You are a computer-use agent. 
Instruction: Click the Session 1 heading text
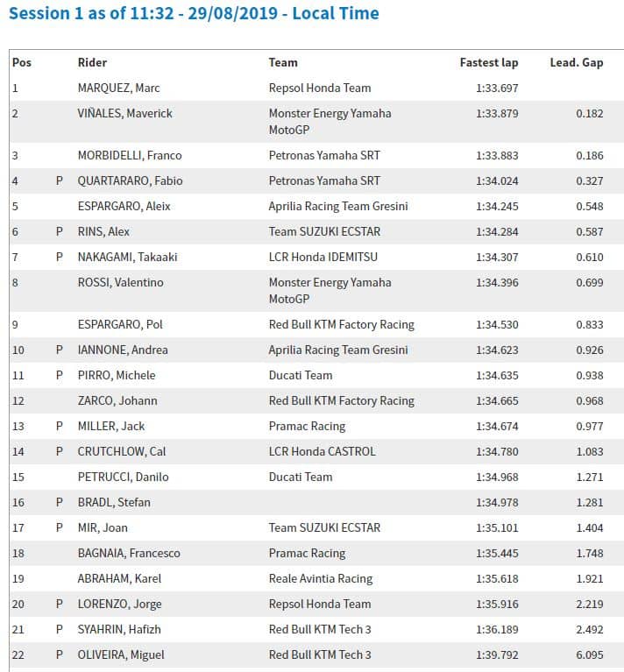[195, 13]
